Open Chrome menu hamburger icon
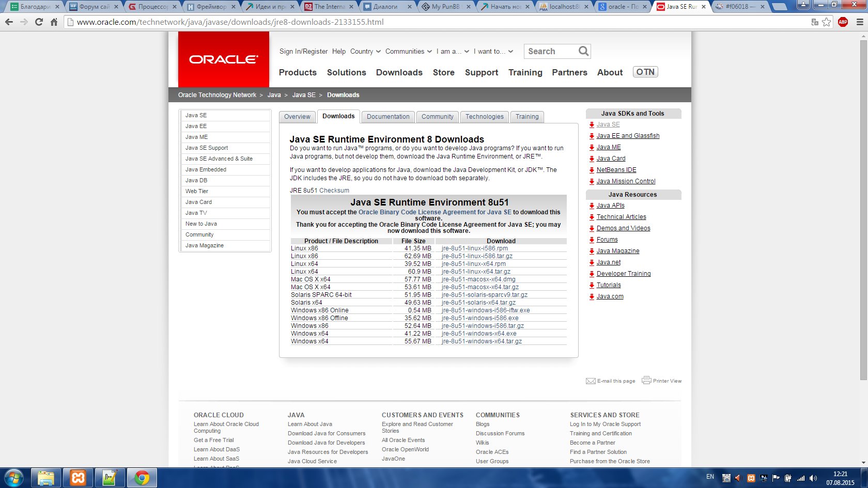Image resolution: width=868 pixels, height=488 pixels. pos(859,22)
